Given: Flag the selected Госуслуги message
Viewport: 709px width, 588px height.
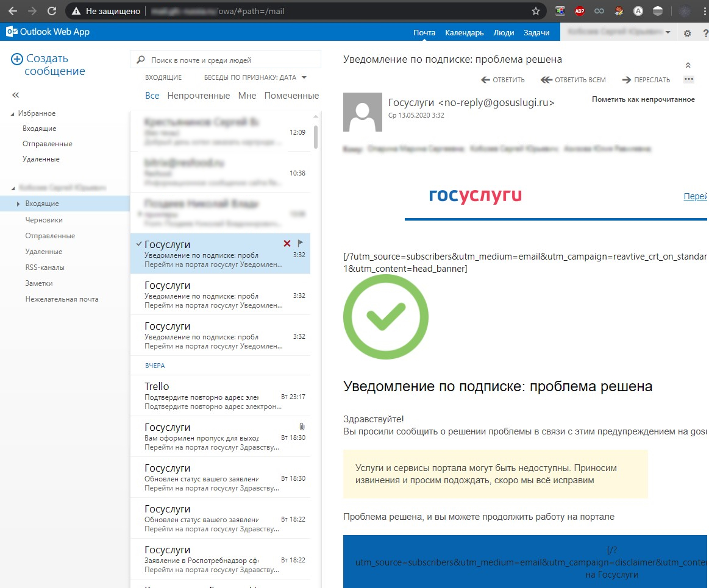Looking at the screenshot, I should click(x=301, y=243).
